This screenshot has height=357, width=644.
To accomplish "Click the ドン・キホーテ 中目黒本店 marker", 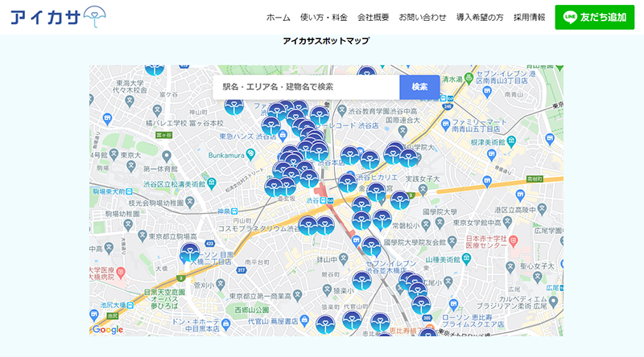I will pyautogui.click(x=226, y=326).
